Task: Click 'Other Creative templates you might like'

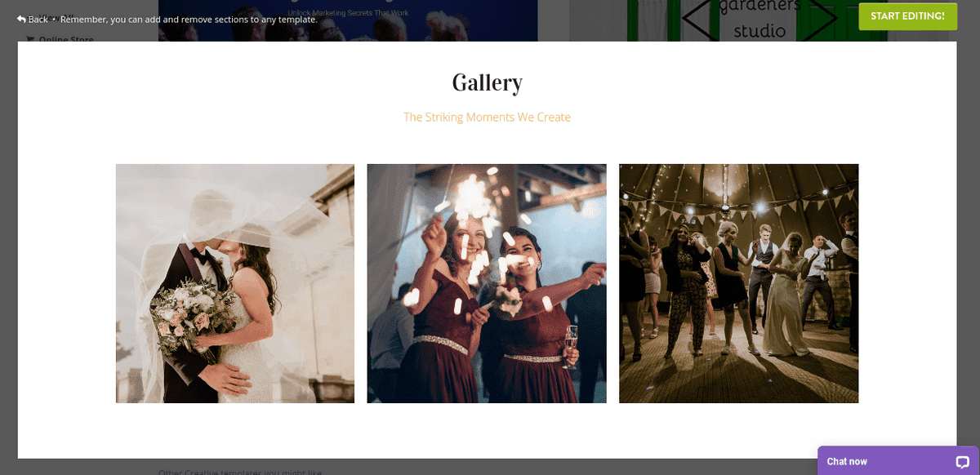Action: click(241, 471)
